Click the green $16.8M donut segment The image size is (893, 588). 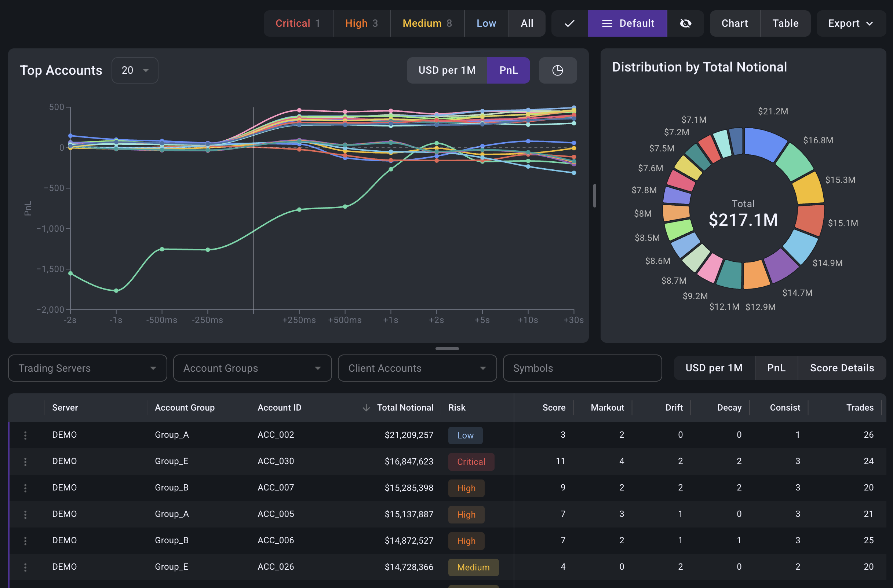coord(794,162)
